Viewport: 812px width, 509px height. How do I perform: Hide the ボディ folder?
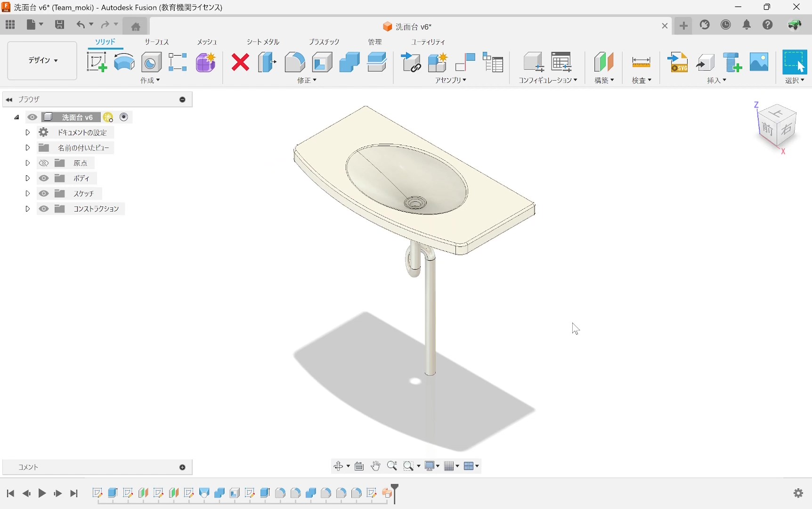click(44, 178)
